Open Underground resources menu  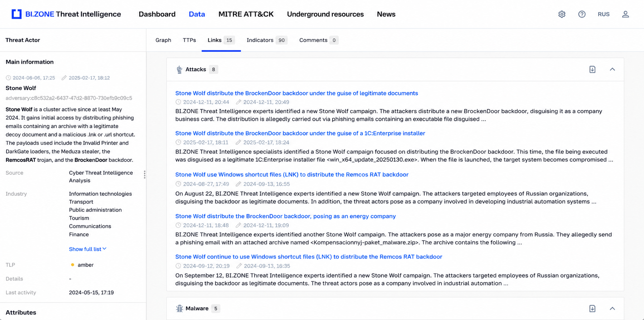[x=325, y=14]
